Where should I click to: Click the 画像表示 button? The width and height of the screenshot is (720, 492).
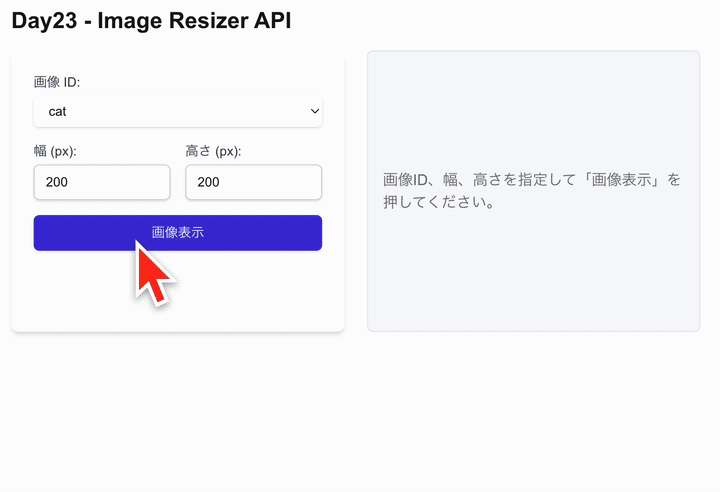pyautogui.click(x=178, y=233)
